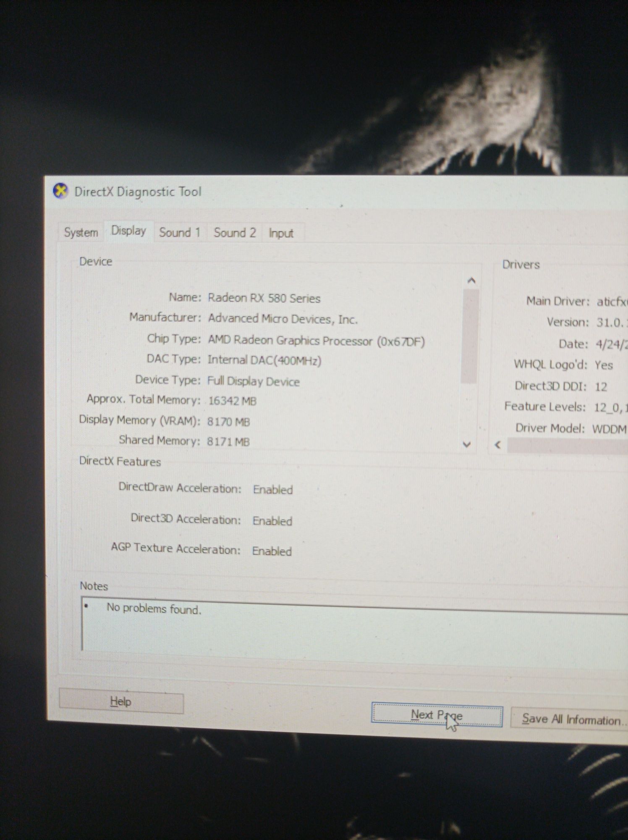The image size is (628, 840).
Task: Click AGP Texture Acceleration 'Enabled' text
Action: (272, 551)
